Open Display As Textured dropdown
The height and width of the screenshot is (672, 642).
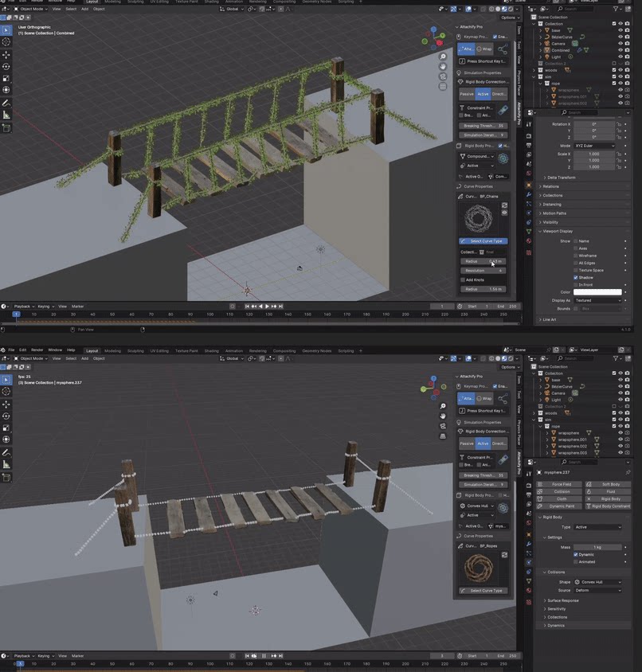click(x=597, y=300)
